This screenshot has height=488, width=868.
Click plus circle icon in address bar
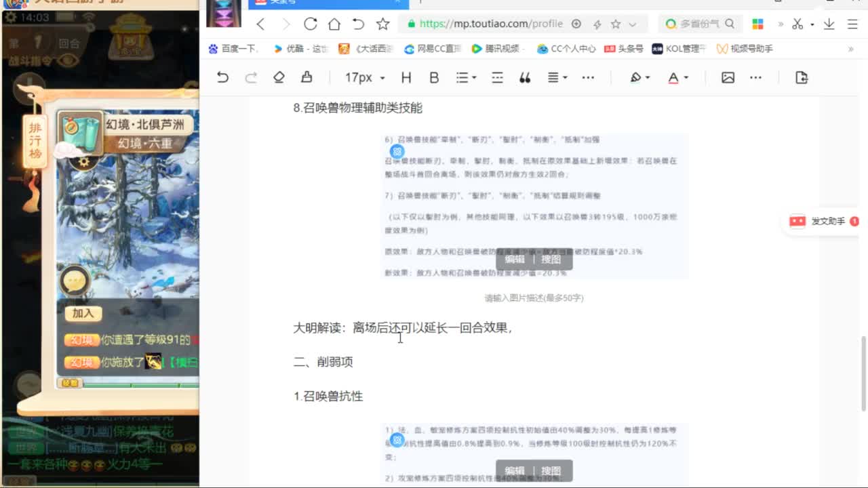click(576, 24)
